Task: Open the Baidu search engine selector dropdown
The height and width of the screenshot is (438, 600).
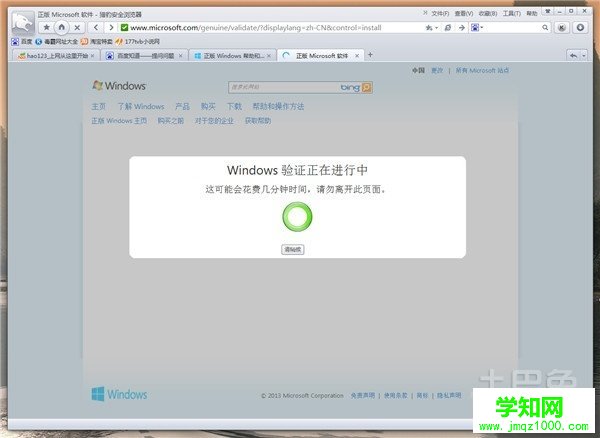Action: click(477, 28)
